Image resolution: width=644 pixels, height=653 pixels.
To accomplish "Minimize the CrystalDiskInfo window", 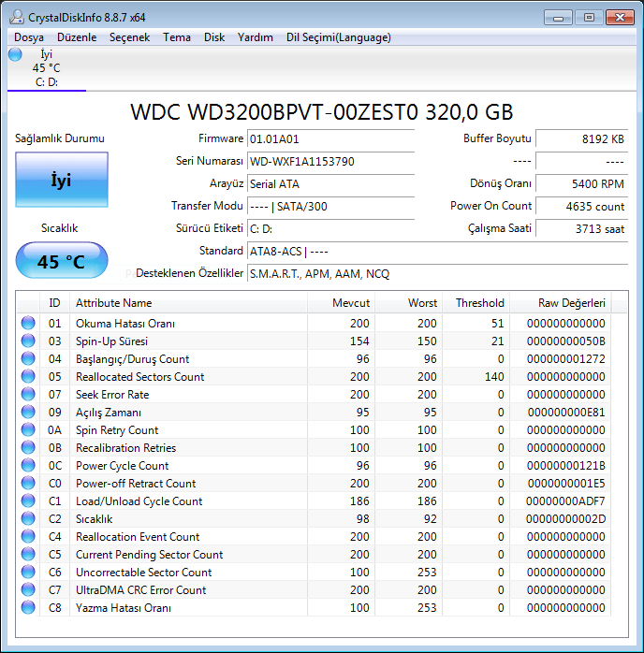I will click(558, 18).
